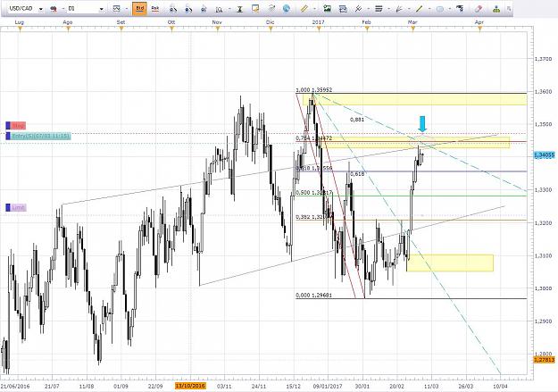Expand the Fibonacci lines dropdown arrow
Screen dimensions: 558x392
click(389, 9)
